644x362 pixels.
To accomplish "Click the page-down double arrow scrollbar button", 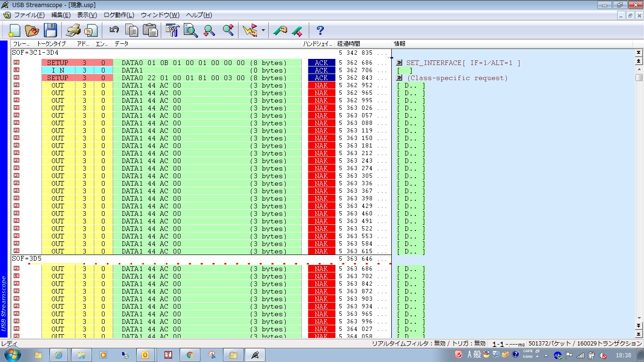I will click(639, 326).
